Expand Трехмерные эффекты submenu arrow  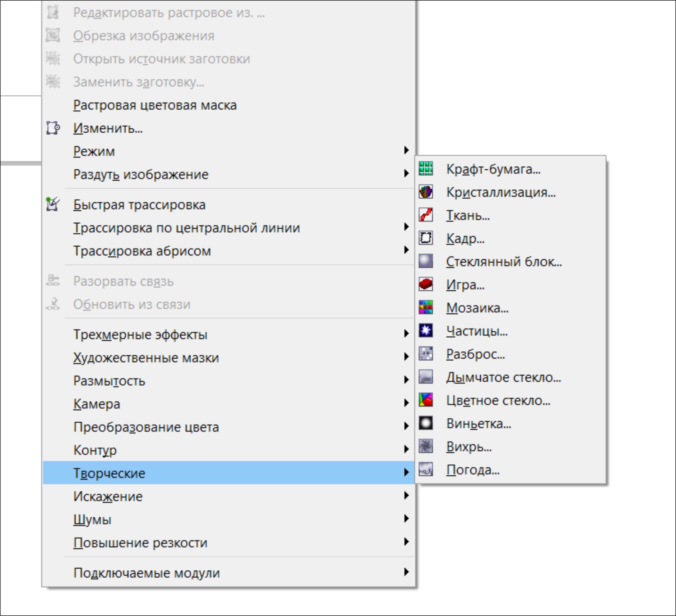[406, 334]
